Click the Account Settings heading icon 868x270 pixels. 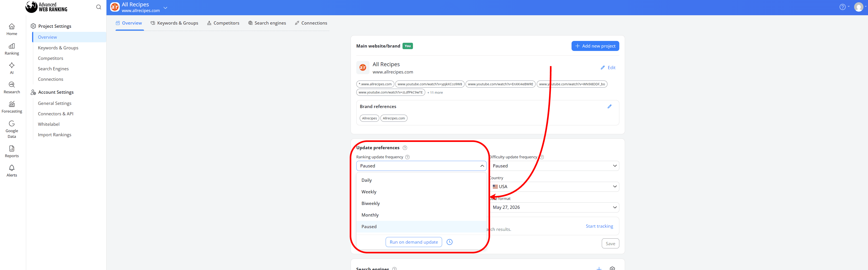tap(33, 92)
